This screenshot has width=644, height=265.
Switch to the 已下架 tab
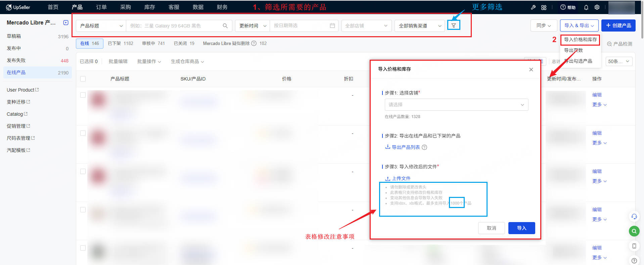[x=121, y=43]
